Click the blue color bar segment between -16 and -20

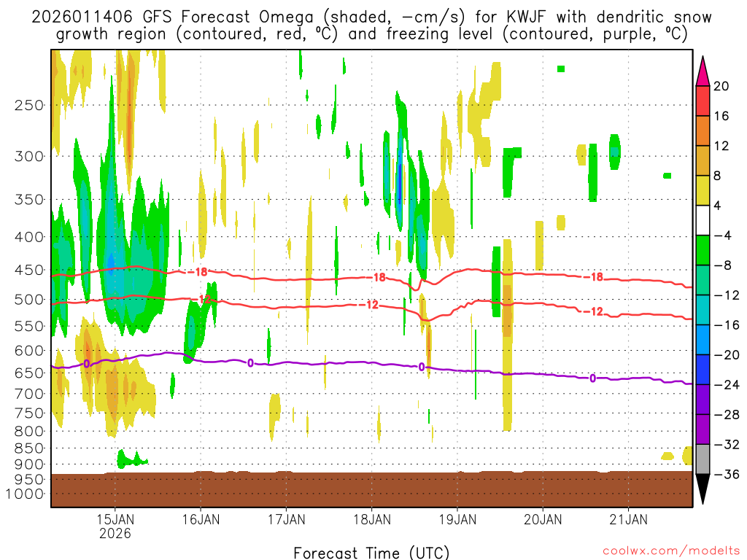tap(703, 340)
